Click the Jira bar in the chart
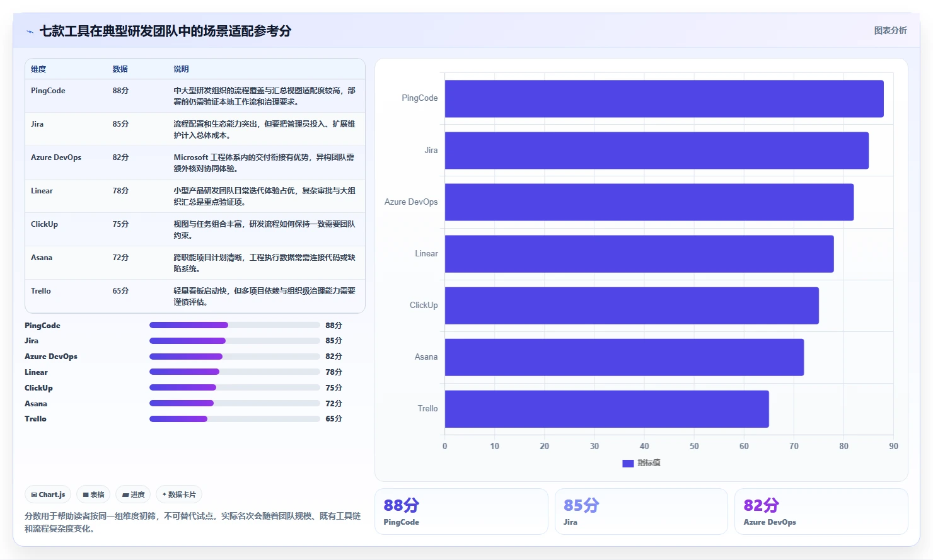The width and height of the screenshot is (933, 560). pos(656,151)
